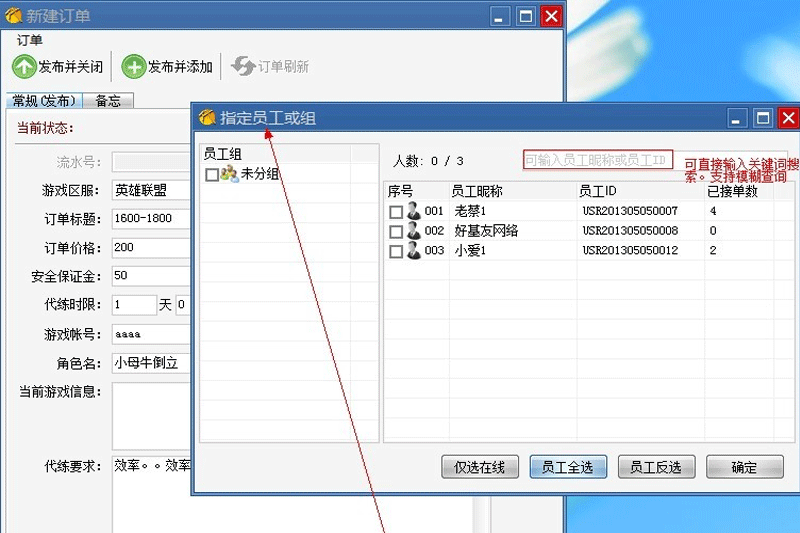This screenshot has width=800, height=533.
Task: Click the 代练要求 text area
Action: (152, 494)
